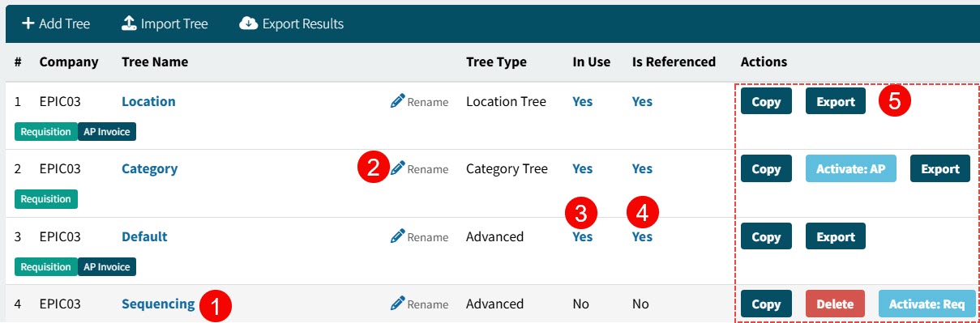The height and width of the screenshot is (323, 980).
Task: Open the Default tree link
Action: click(x=144, y=236)
